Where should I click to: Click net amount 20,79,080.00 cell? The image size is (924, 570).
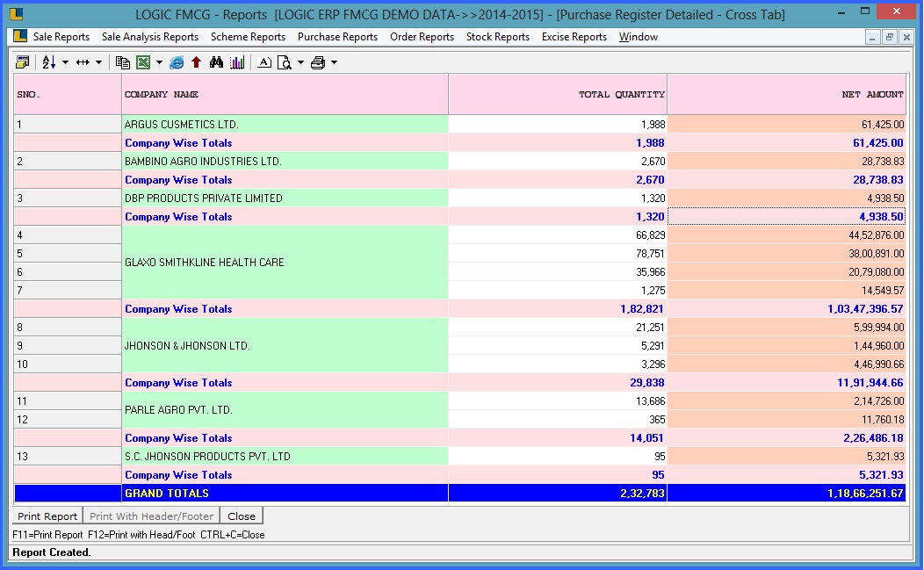[787, 271]
